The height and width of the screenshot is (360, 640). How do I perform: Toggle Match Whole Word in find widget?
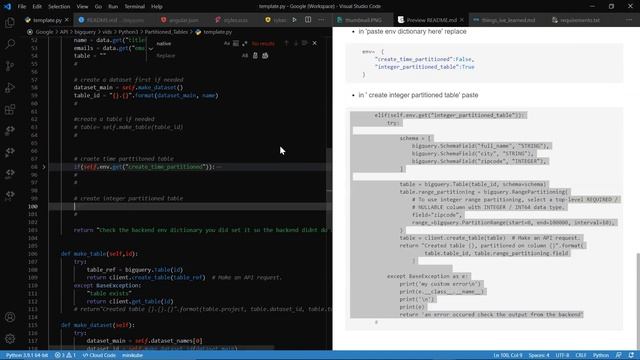click(x=236, y=43)
